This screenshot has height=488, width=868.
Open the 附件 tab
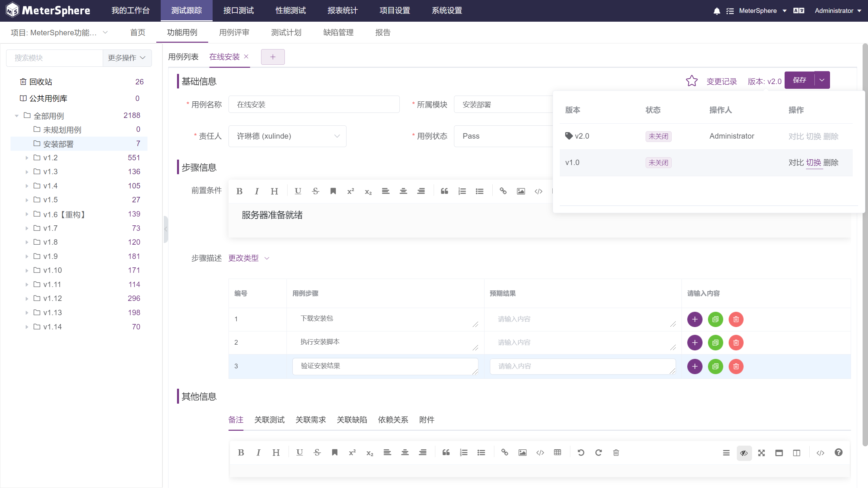pyautogui.click(x=427, y=420)
